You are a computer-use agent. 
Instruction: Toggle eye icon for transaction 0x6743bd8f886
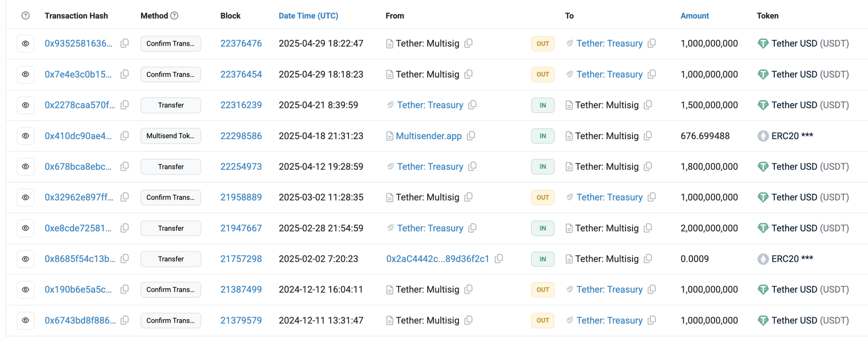pyautogui.click(x=25, y=320)
